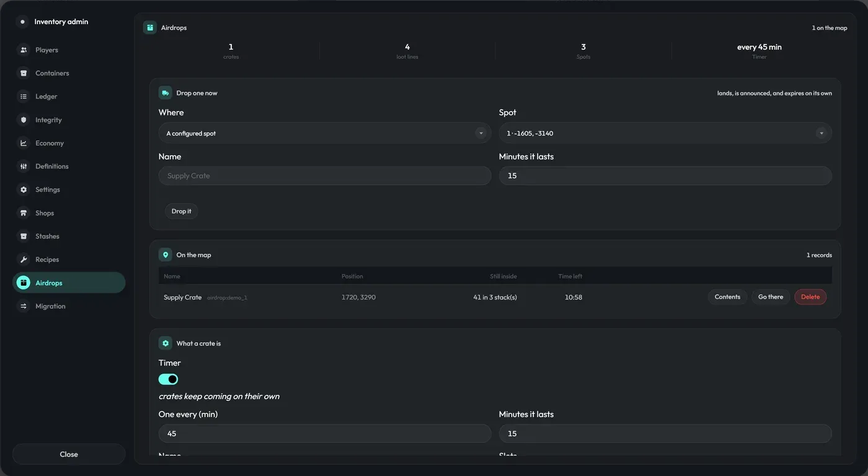Click the Containers sidebar icon
This screenshot has height=476, width=868.
(24, 73)
